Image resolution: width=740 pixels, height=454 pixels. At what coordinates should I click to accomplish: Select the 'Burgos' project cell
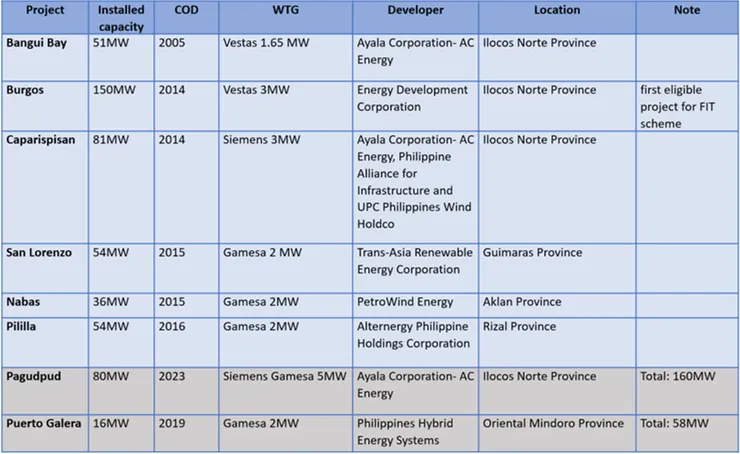[x=45, y=106]
